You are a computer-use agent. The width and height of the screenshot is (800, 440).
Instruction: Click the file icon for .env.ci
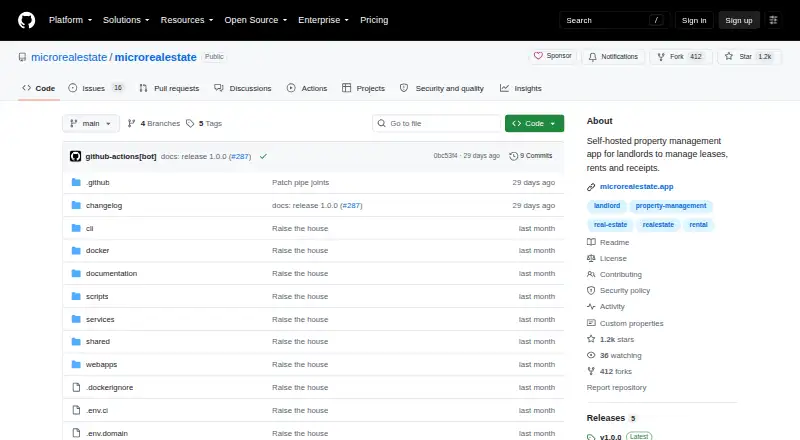click(77, 410)
